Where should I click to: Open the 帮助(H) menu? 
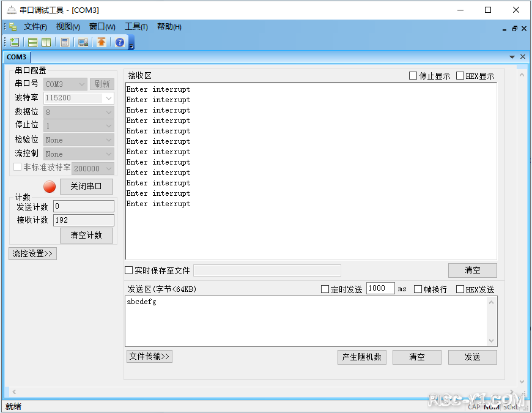[x=169, y=27]
